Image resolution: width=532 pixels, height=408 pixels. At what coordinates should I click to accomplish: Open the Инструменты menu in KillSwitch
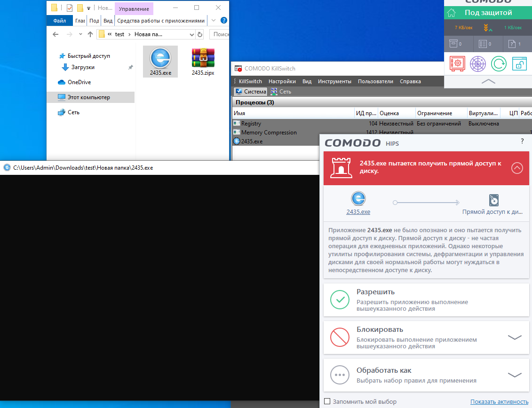334,81
